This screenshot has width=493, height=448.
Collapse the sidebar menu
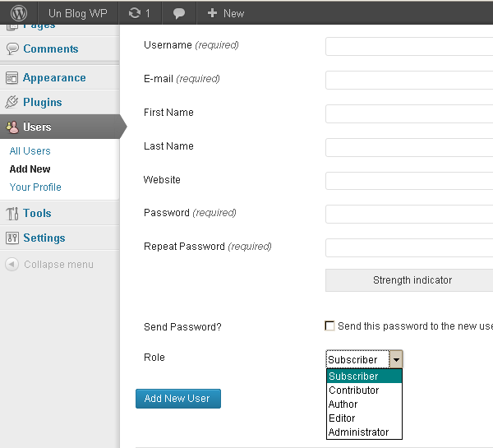pos(49,265)
